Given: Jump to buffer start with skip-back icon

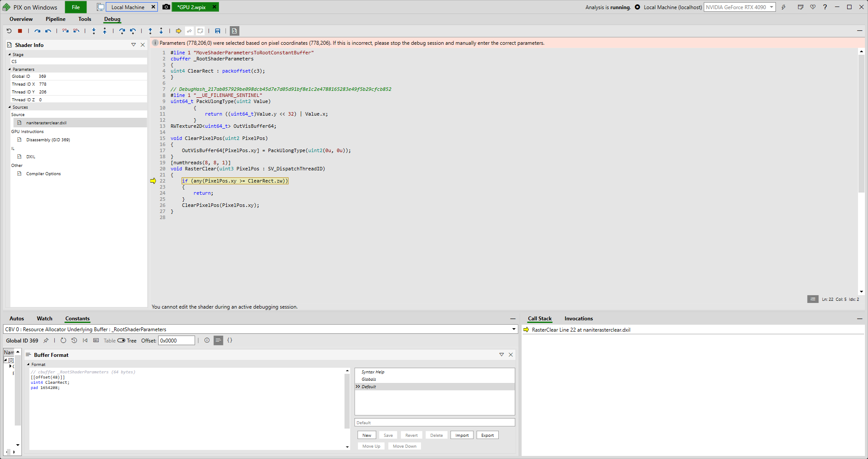Looking at the screenshot, I should tap(85, 340).
